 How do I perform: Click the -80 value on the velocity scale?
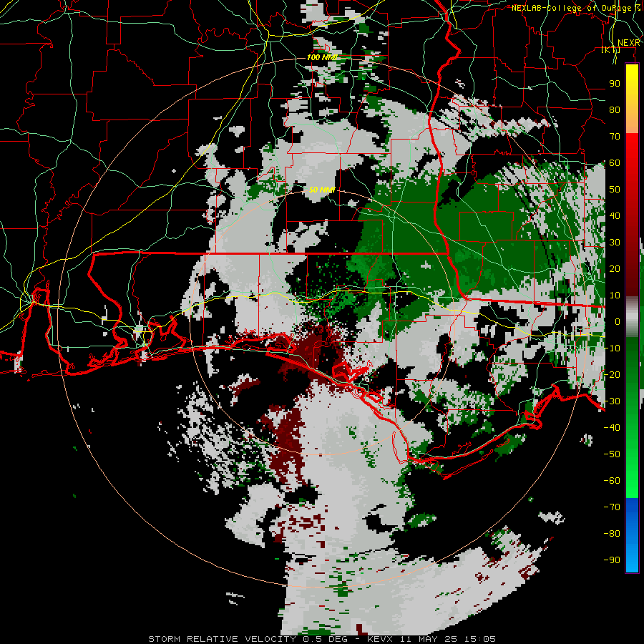(612, 534)
